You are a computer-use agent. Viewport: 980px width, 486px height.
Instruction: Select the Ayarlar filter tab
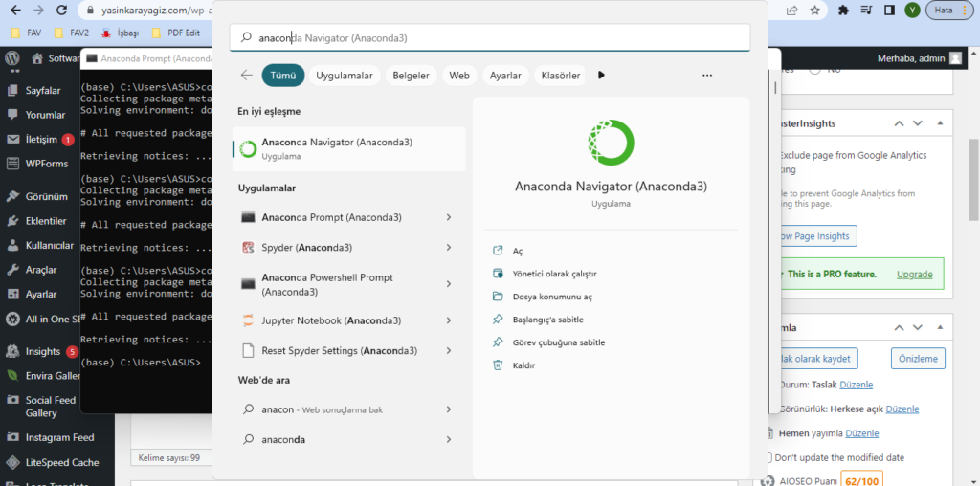[505, 75]
